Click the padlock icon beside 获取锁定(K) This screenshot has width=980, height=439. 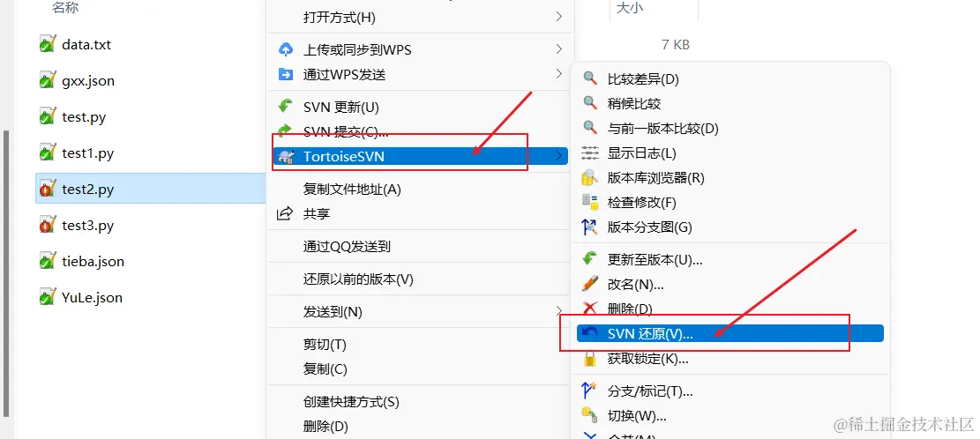tap(590, 359)
